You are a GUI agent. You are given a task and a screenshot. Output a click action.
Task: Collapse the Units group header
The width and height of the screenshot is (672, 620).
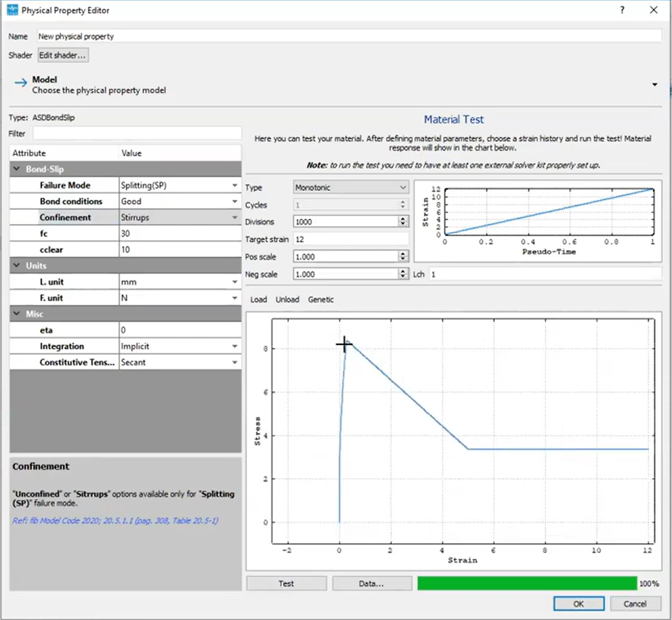pos(17,266)
